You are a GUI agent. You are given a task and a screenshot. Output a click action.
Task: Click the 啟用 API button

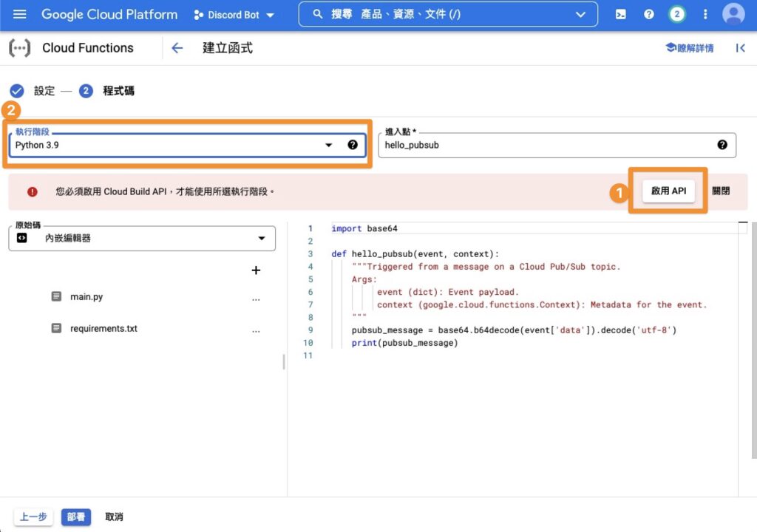pos(668,191)
